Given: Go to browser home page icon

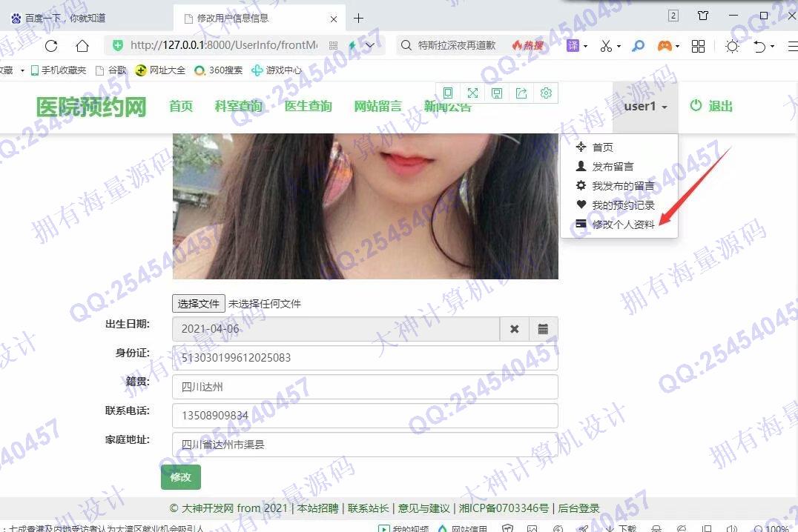Looking at the screenshot, I should click(x=82, y=46).
